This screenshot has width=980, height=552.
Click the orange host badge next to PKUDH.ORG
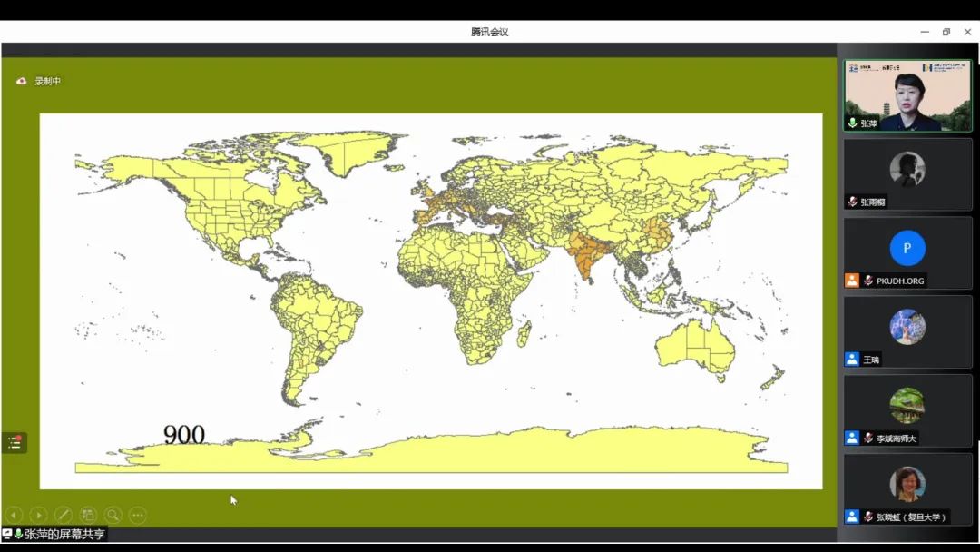click(852, 281)
